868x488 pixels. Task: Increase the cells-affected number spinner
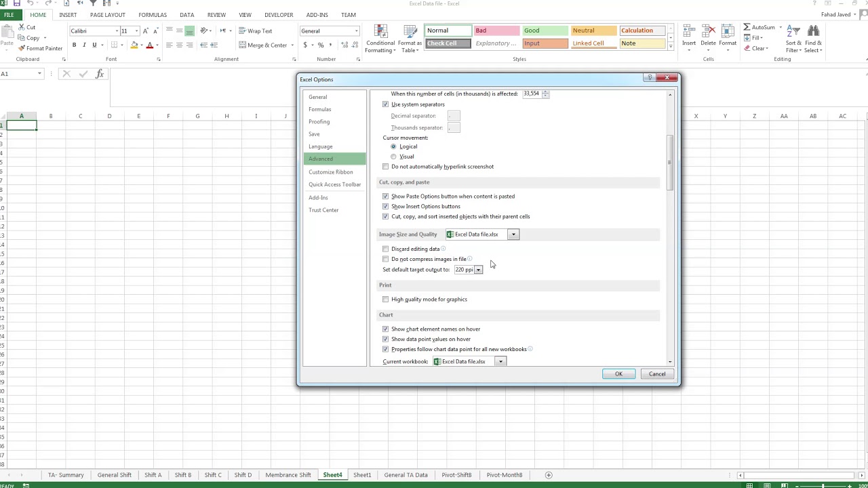point(546,92)
